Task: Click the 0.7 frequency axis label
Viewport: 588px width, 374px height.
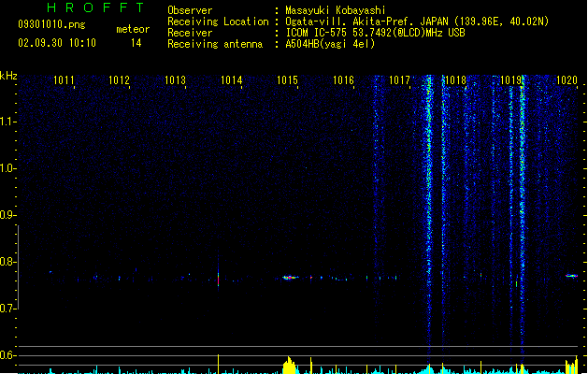Action: (8, 309)
